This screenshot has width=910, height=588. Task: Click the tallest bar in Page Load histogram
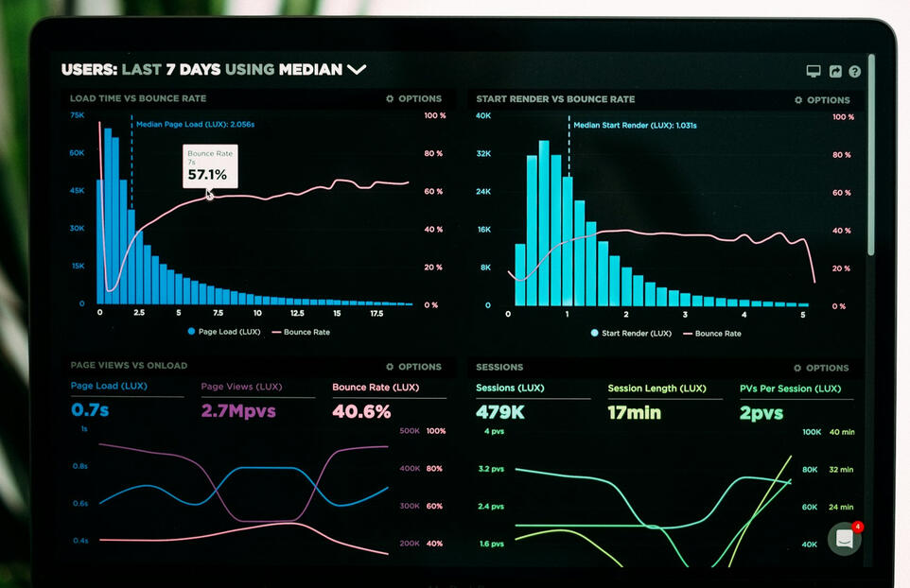(x=108, y=216)
